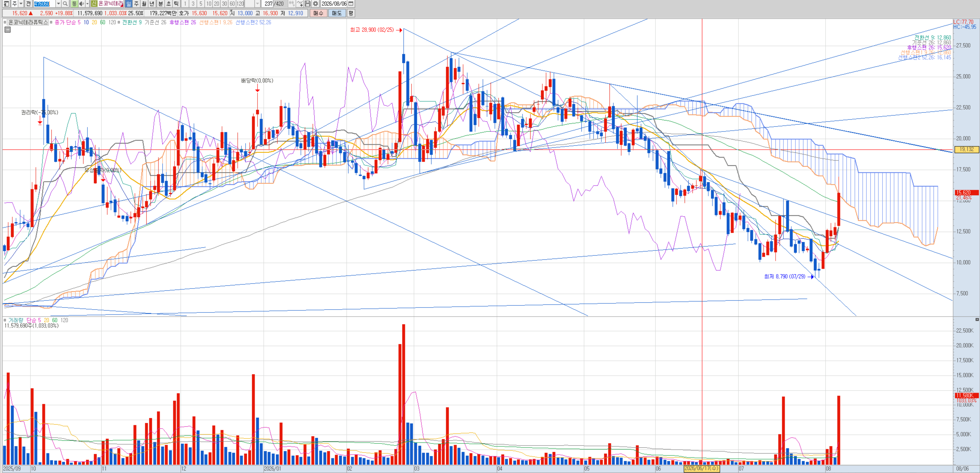Click the 선행스팬1 9,26 legend label
This screenshot has width=980, height=473.
216,23
